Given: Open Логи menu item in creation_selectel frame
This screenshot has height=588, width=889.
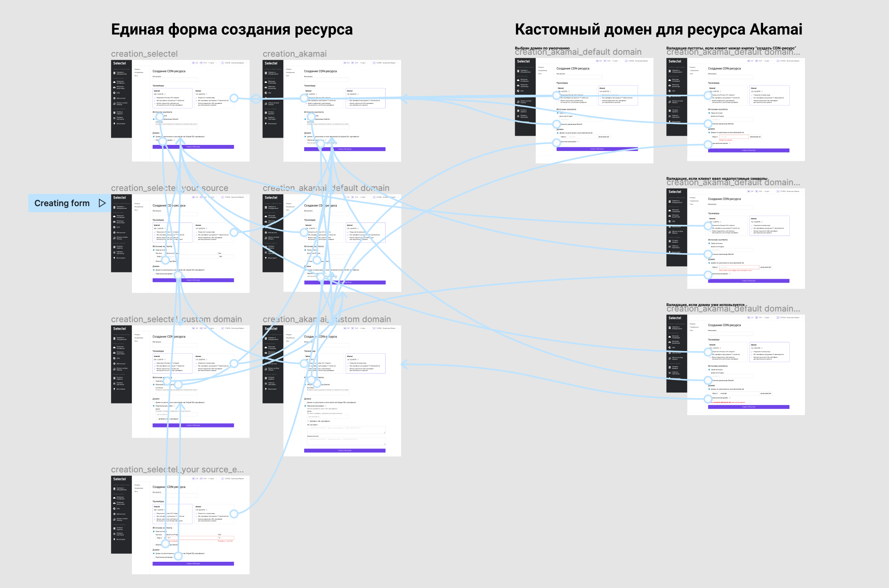Looking at the screenshot, I should 136,76.
